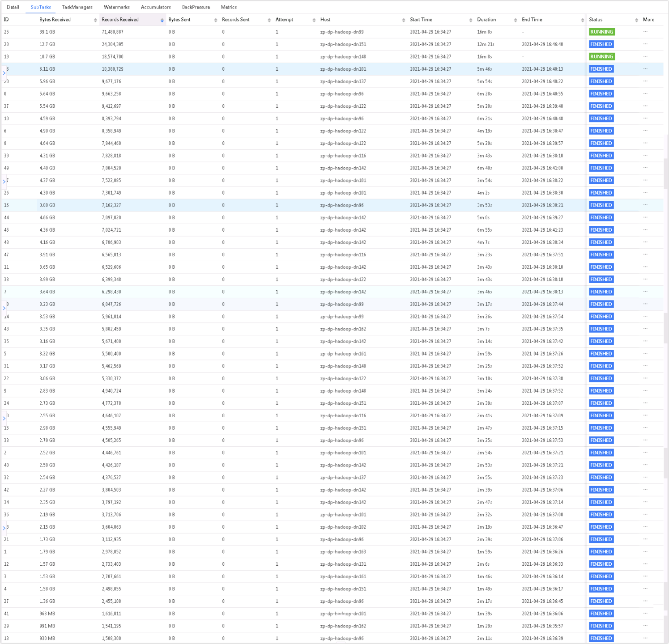Click the End Time sort icon
Image resolution: width=669 pixels, height=644 pixels.
click(583, 20)
